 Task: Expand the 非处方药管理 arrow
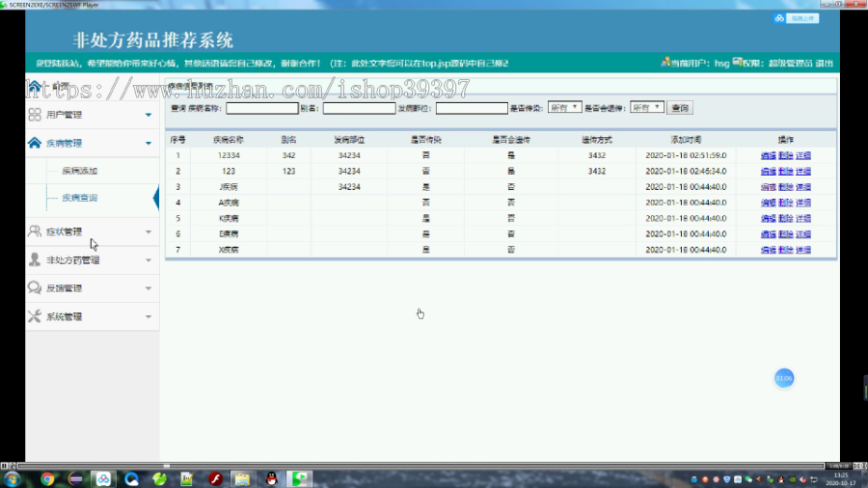[149, 260]
